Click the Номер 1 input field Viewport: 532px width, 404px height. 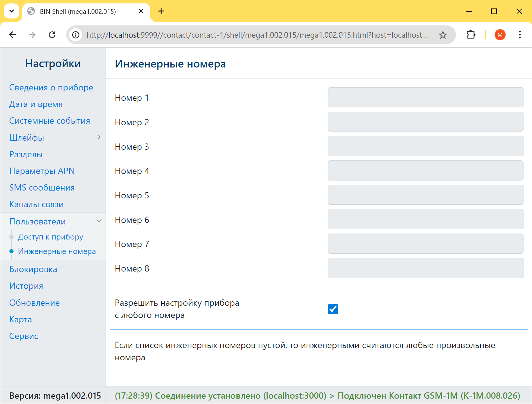425,97
